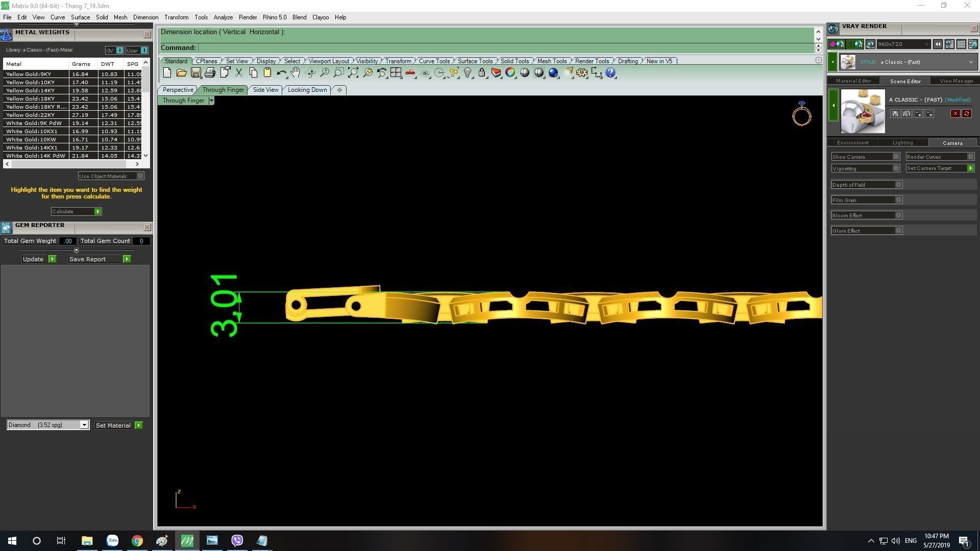Collapse the scene editor green arrow expander

pyautogui.click(x=834, y=105)
